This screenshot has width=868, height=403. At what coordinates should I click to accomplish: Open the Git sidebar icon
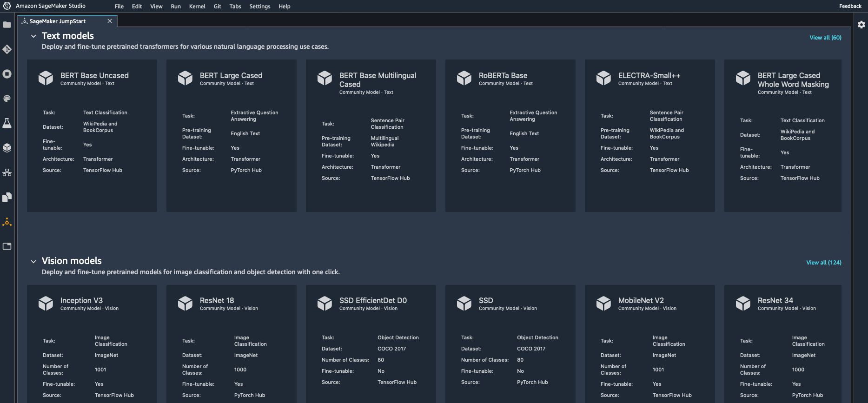pyautogui.click(x=7, y=49)
